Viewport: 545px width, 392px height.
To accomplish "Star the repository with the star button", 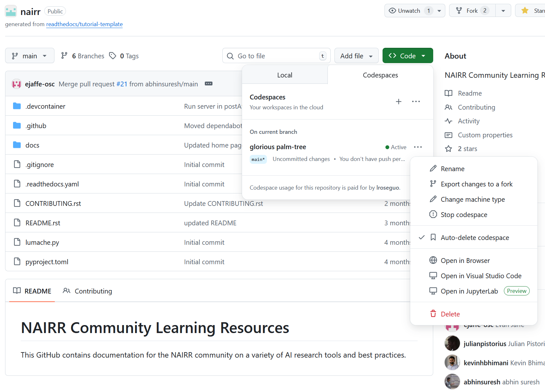I will [531, 11].
